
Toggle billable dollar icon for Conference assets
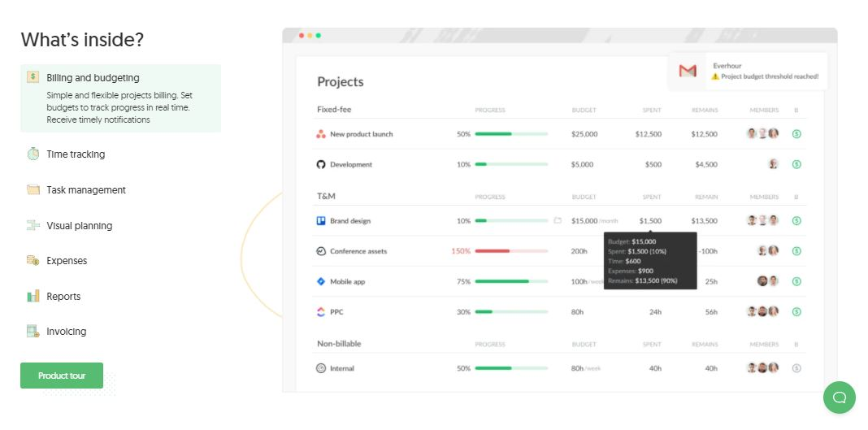click(796, 251)
